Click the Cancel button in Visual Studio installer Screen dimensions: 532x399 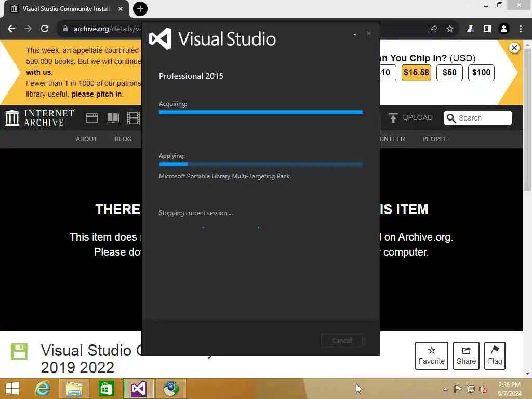342,340
